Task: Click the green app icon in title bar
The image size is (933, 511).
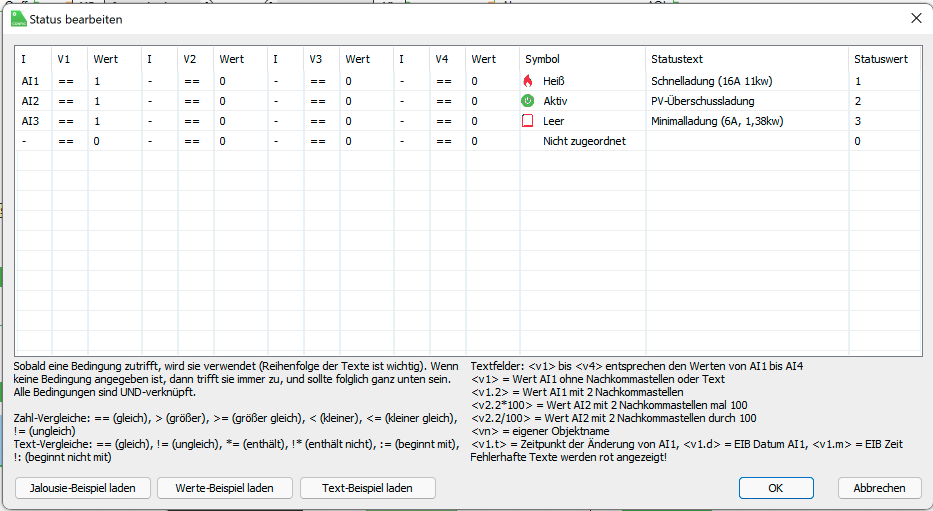Action: point(18,19)
